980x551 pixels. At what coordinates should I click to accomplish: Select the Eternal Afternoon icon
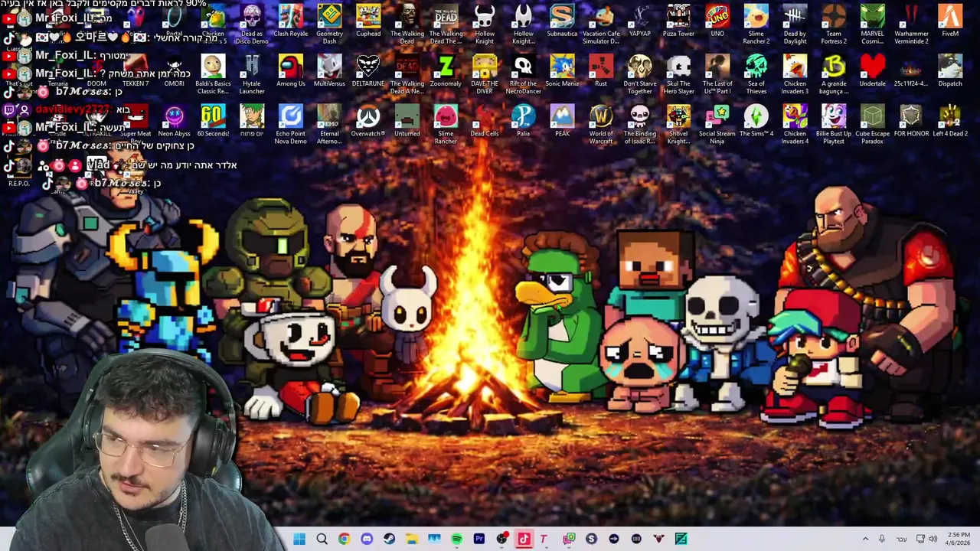[x=329, y=124]
